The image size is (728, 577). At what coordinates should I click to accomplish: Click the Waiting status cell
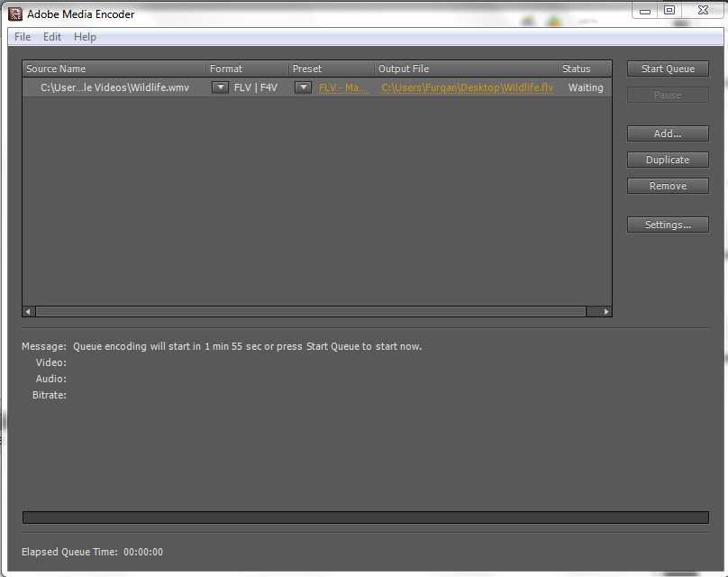(x=586, y=87)
